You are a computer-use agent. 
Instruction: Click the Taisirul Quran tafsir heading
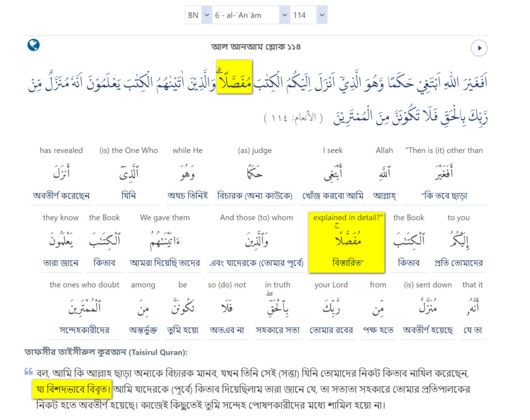[x=106, y=352]
